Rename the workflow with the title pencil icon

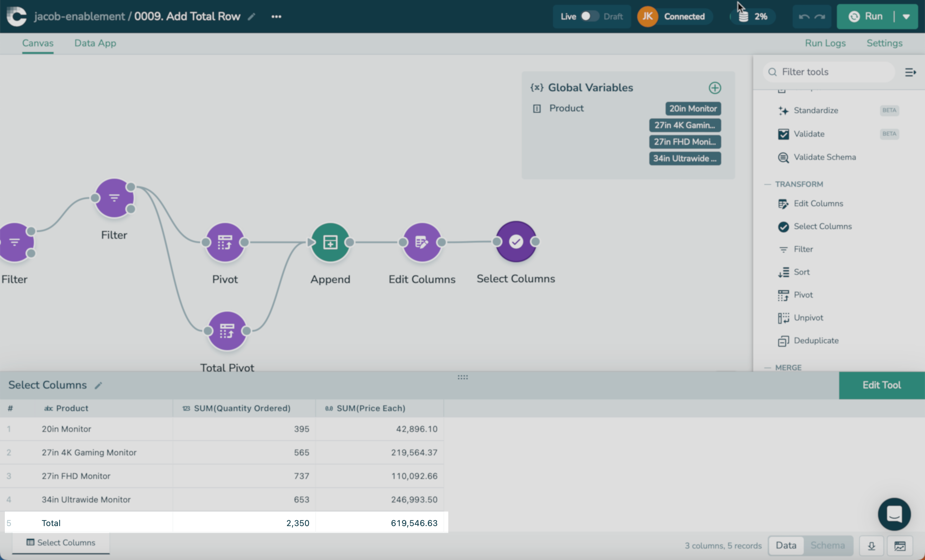(252, 17)
